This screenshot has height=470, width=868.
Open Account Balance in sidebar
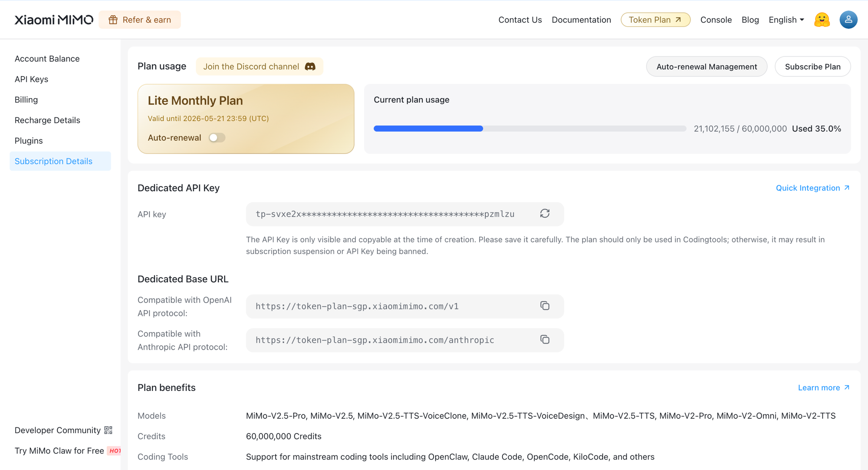pyautogui.click(x=47, y=59)
